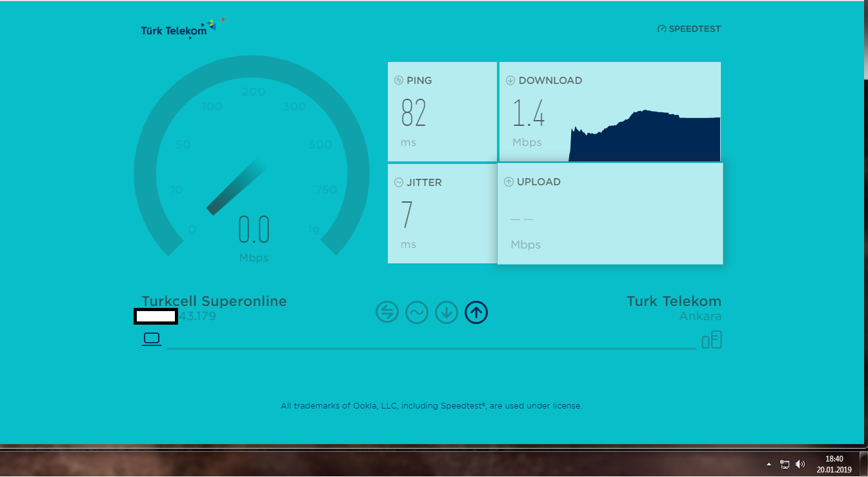The width and height of the screenshot is (868, 477).
Task: Open the volume speaker tray icon
Action: point(800,464)
